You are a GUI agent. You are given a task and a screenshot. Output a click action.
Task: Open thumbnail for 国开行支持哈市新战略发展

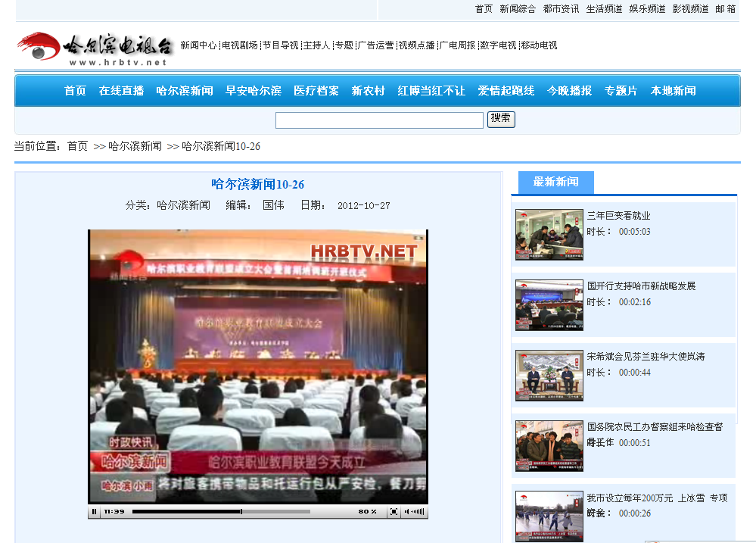coord(549,305)
